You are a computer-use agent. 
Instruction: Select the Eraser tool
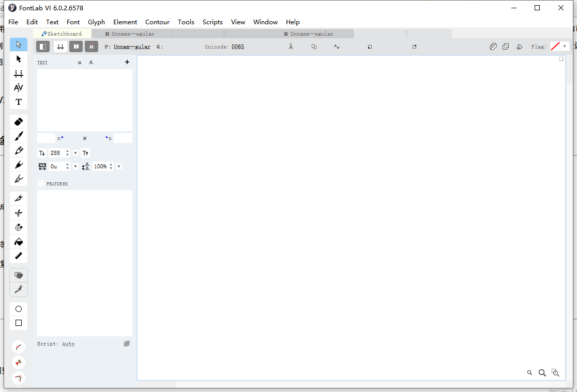[19, 122]
